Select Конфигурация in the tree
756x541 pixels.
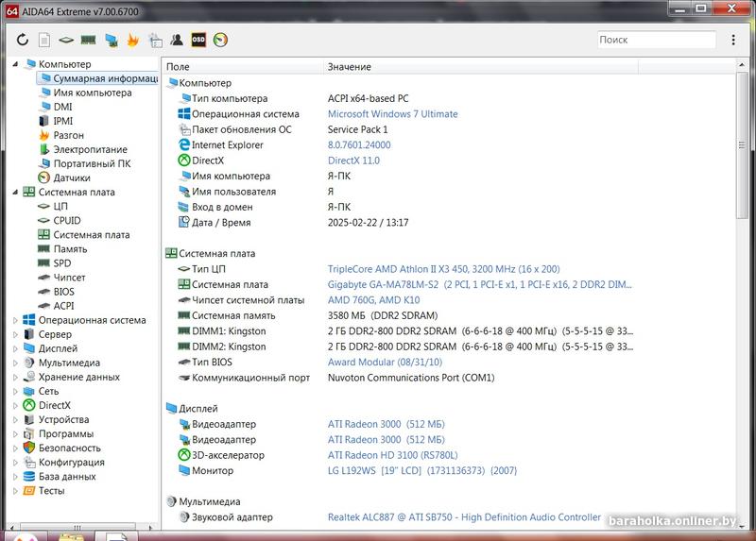click(x=72, y=462)
